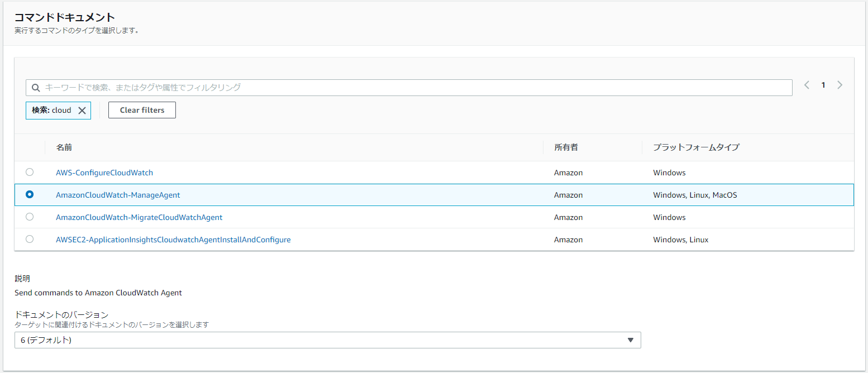
Task: Click the ドキュメントのバージョン label
Action: 61,315
